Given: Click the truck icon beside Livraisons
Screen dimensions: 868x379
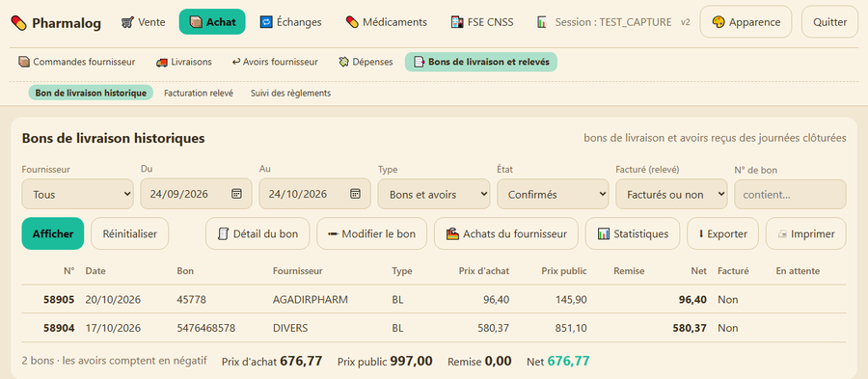Looking at the screenshot, I should point(162,62).
